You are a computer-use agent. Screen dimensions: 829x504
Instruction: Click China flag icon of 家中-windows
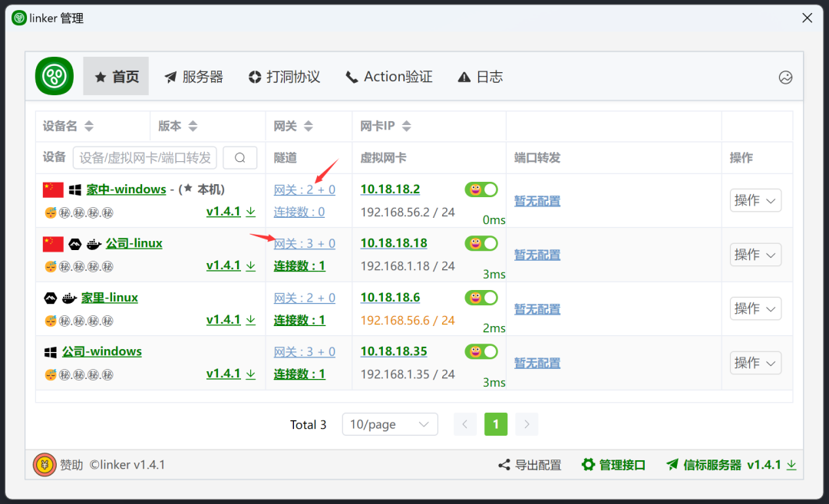point(53,189)
